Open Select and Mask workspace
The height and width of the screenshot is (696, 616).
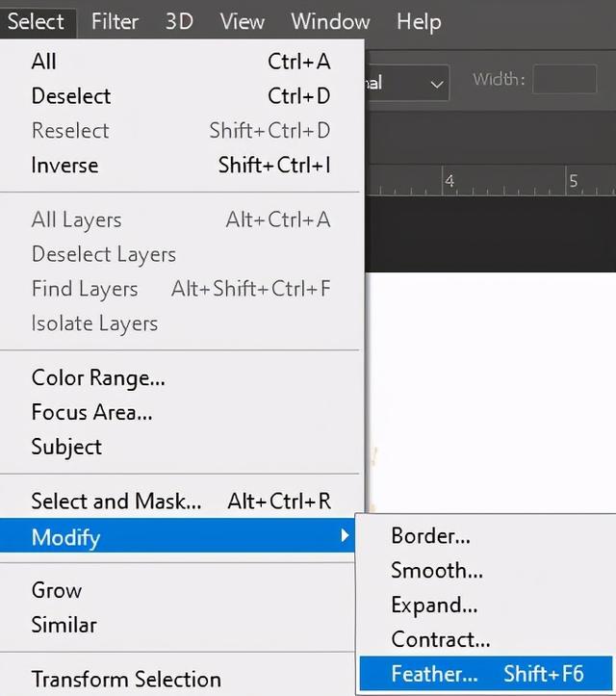pyautogui.click(x=180, y=502)
